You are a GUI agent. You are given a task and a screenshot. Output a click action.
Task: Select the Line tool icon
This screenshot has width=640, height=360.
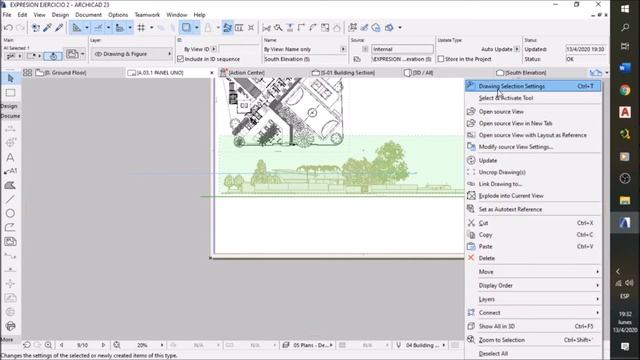[x=11, y=199]
